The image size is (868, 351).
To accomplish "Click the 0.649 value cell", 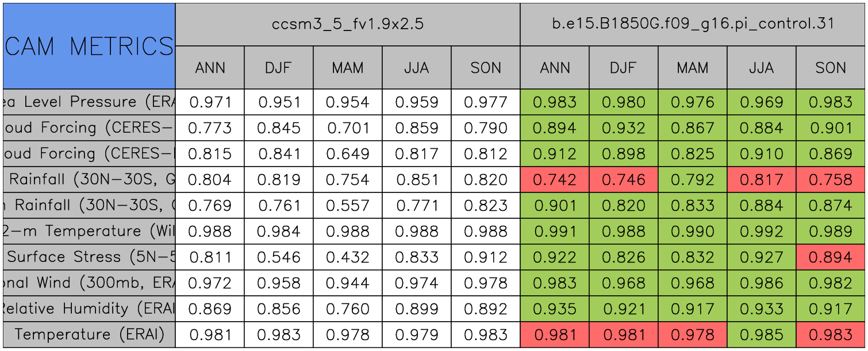I will pos(348,153).
